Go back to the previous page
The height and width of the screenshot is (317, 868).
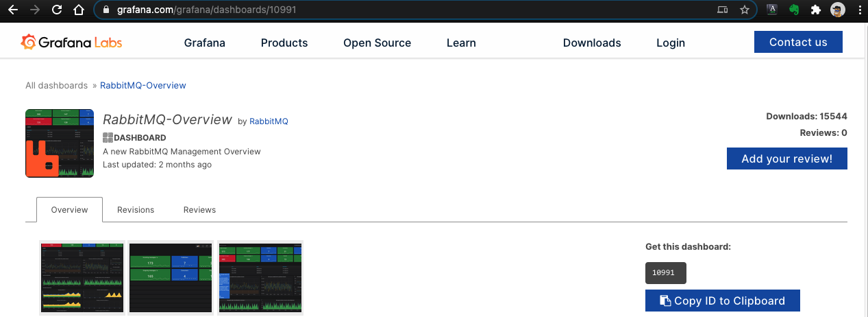click(13, 10)
